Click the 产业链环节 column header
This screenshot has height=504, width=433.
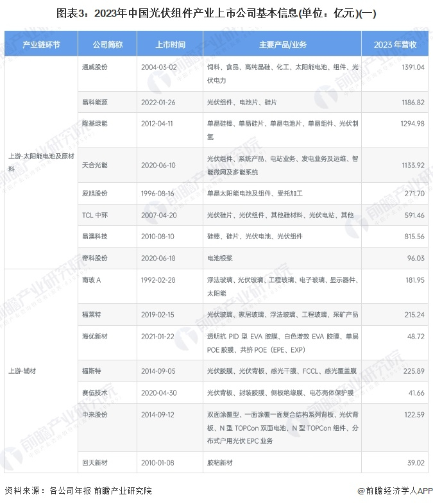pos(41,44)
